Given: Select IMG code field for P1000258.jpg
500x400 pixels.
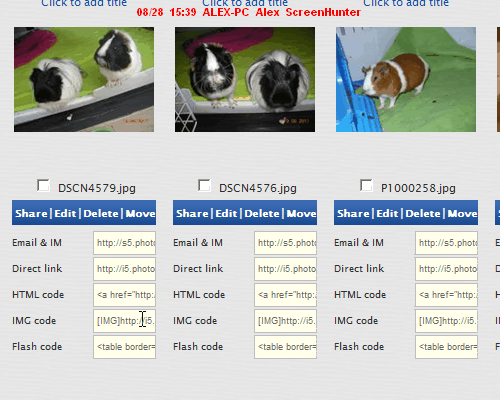Looking at the screenshot, I should pos(447,321).
